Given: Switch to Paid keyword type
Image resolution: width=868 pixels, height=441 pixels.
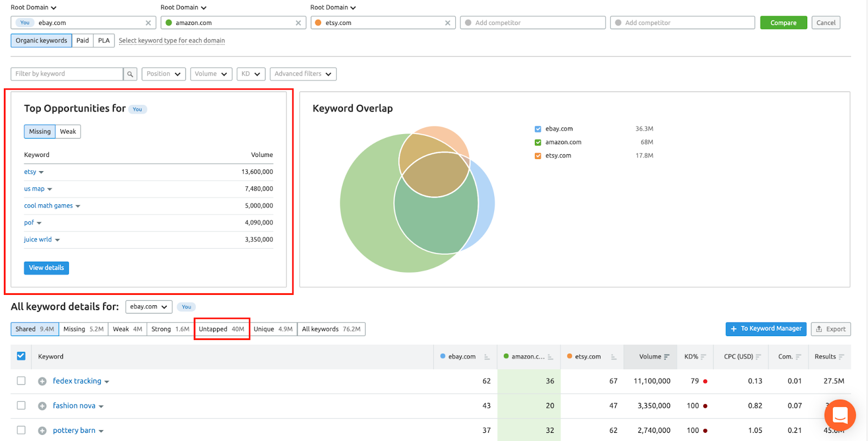Looking at the screenshot, I should pyautogui.click(x=82, y=41).
